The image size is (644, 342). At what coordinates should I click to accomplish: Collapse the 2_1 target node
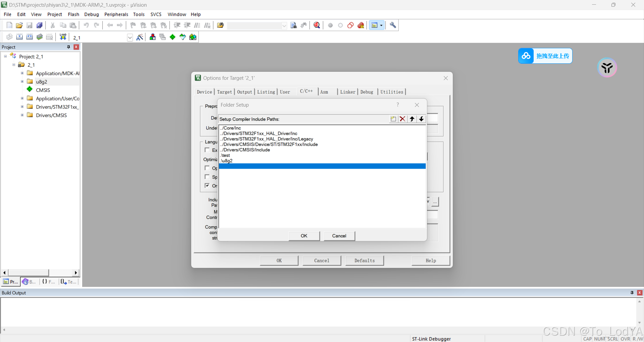click(x=14, y=65)
